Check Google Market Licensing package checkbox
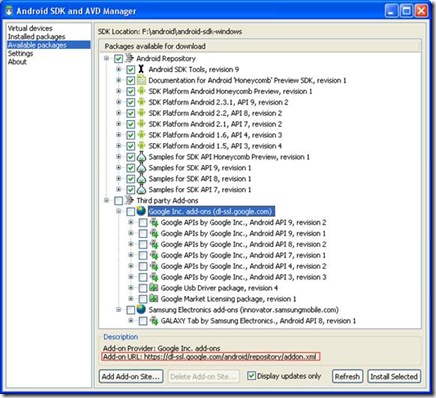 (143, 299)
